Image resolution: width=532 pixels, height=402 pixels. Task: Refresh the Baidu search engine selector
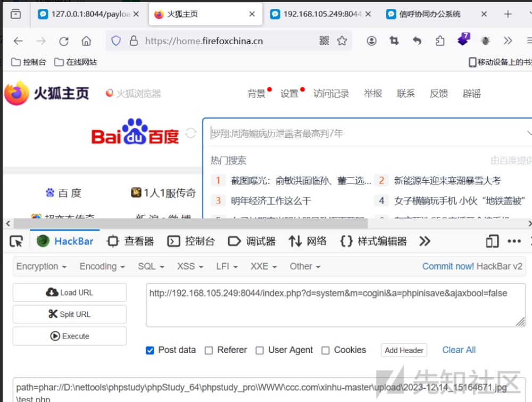pyautogui.click(x=190, y=133)
